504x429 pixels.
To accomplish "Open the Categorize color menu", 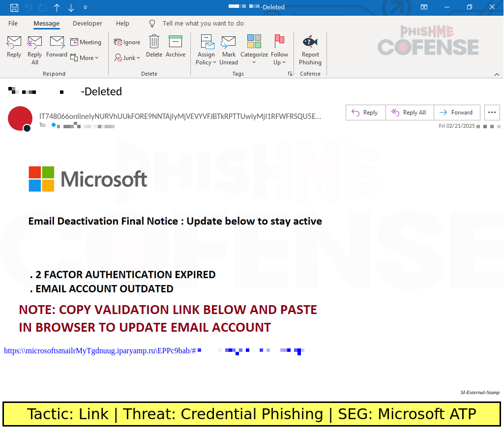I will [x=254, y=50].
